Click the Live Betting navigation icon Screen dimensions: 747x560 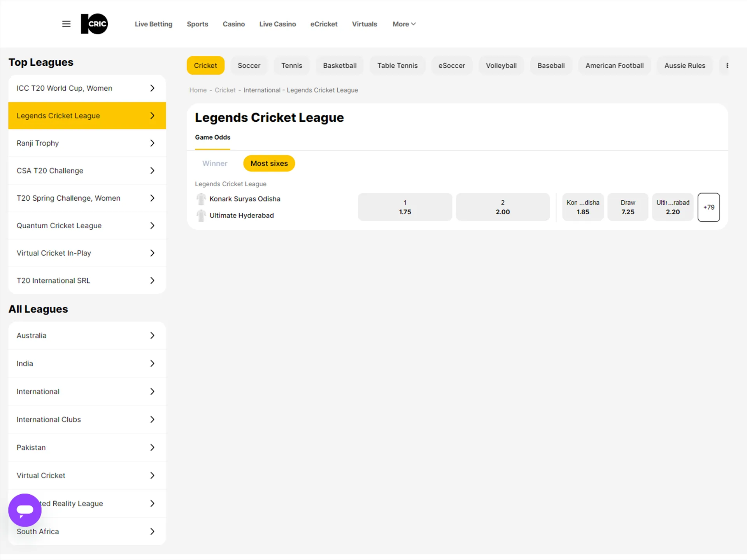point(154,24)
